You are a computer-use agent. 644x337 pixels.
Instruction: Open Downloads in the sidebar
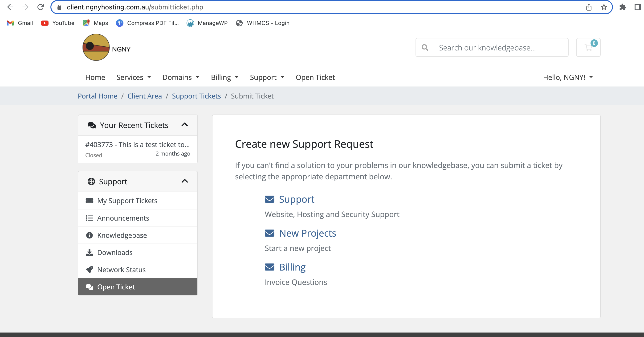(x=138, y=252)
